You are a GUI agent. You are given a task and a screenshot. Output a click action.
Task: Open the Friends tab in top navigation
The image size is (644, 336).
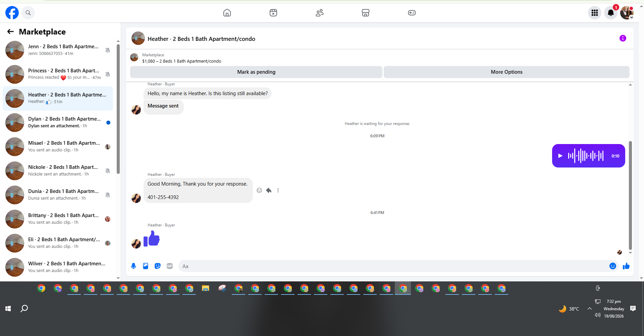click(x=320, y=13)
